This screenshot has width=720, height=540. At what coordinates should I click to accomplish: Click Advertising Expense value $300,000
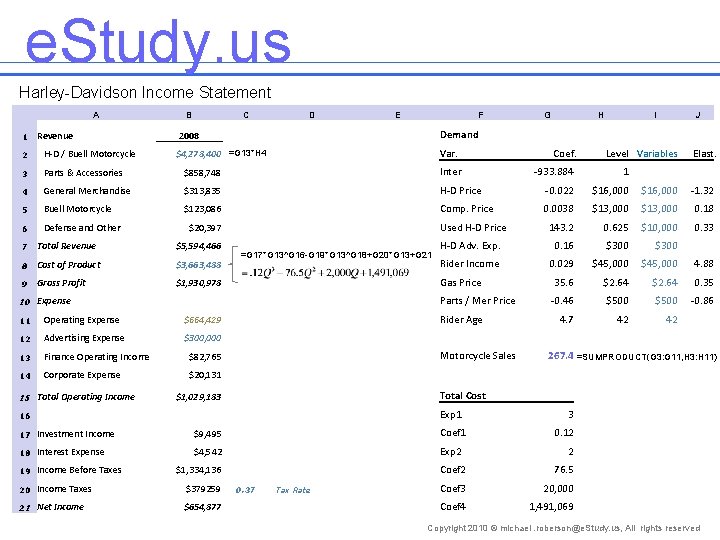(202, 338)
